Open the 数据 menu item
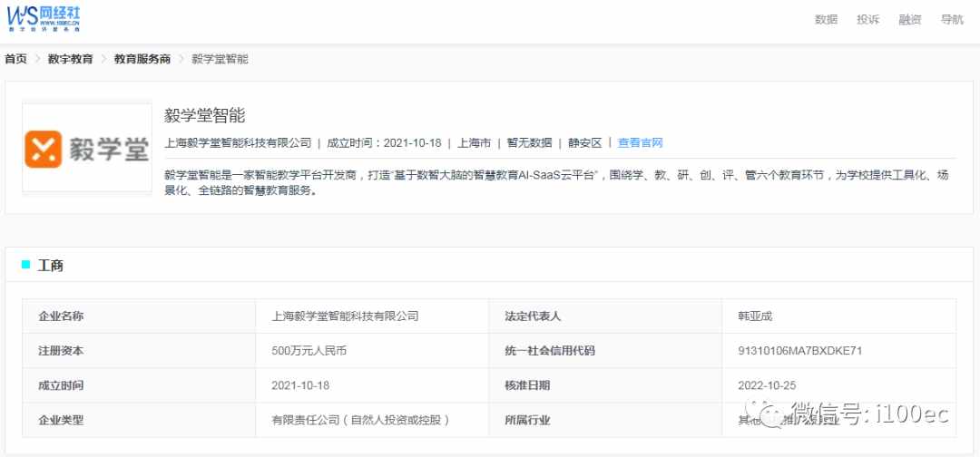This screenshot has width=980, height=457. [x=826, y=19]
